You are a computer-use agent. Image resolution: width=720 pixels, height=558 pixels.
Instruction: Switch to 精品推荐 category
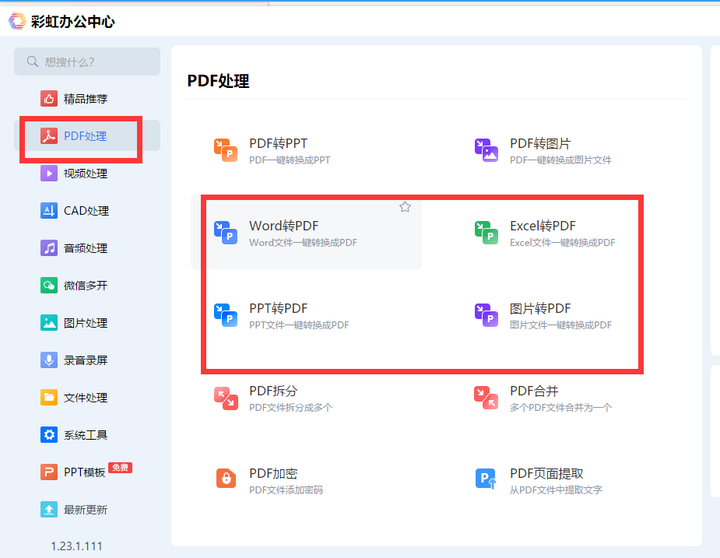[x=85, y=99]
